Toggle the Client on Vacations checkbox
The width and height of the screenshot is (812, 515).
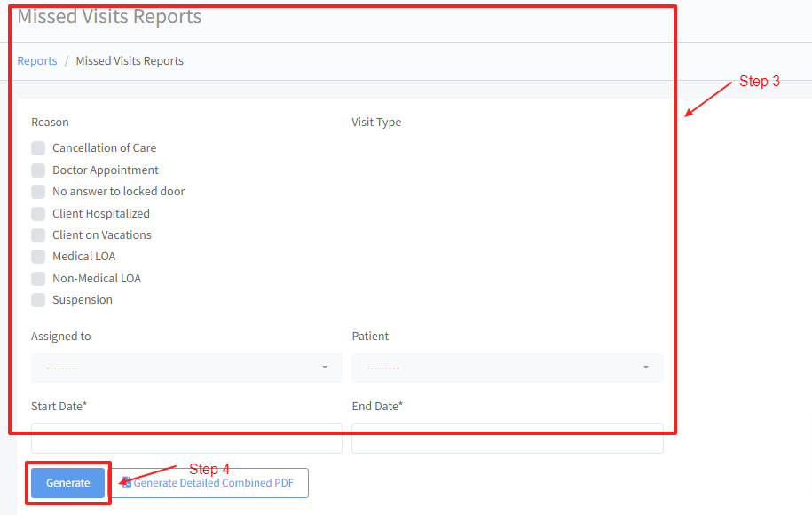pos(38,235)
